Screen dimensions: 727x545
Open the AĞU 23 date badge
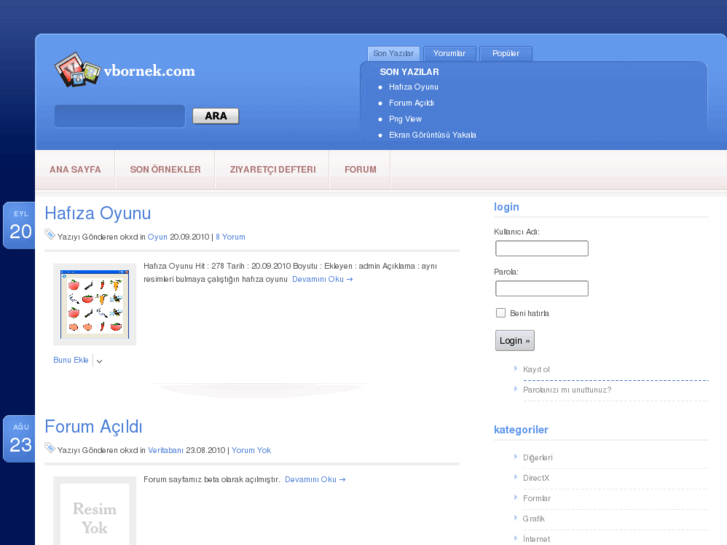pos(20,439)
